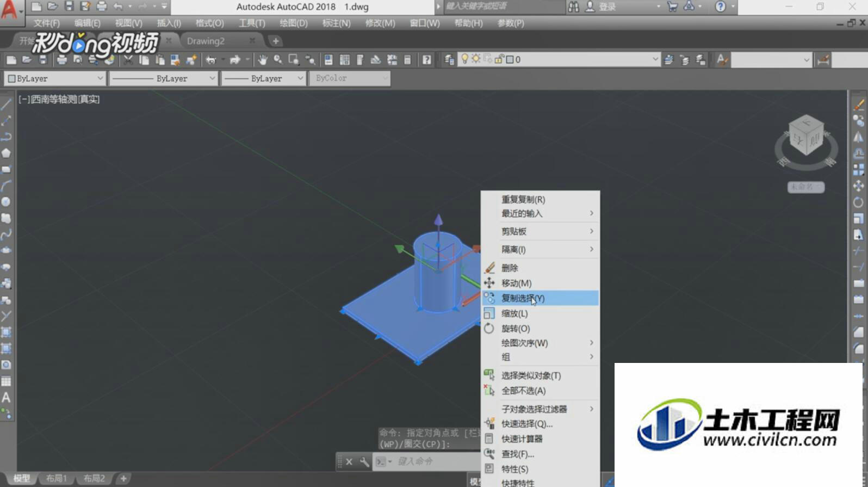Select the Spline draw tool
Image resolution: width=868 pixels, height=487 pixels.
(6, 235)
